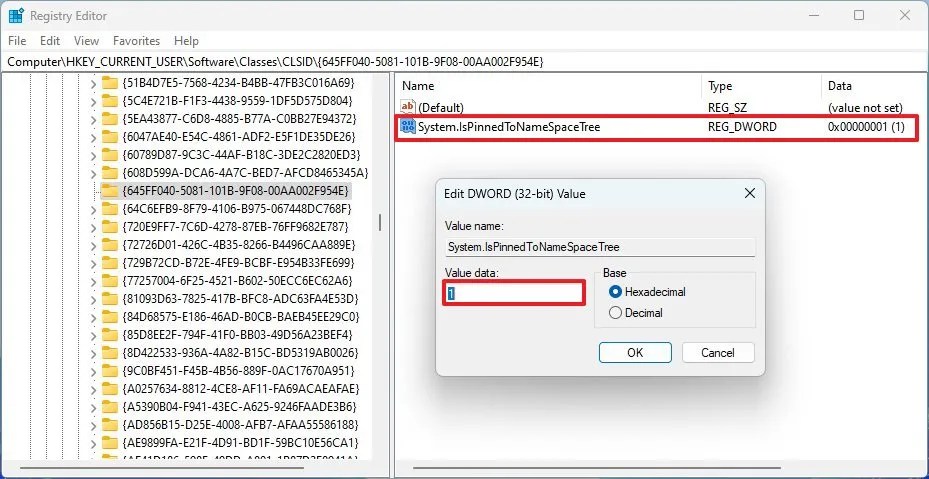Click the (value not set) data cell
The width and height of the screenshot is (929, 479).
point(865,108)
